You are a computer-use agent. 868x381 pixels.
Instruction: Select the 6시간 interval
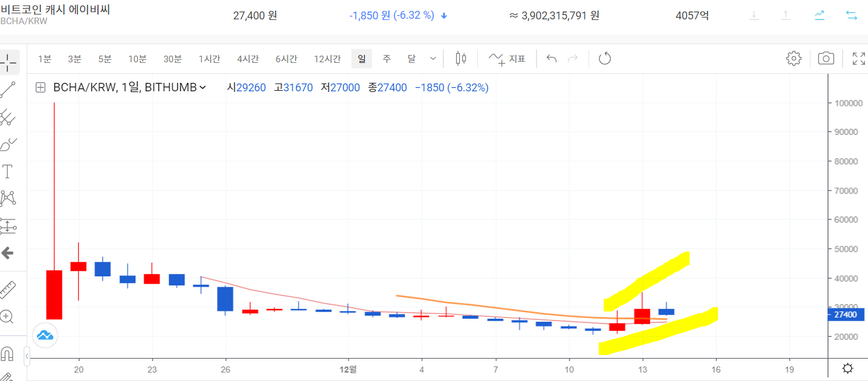[286, 59]
